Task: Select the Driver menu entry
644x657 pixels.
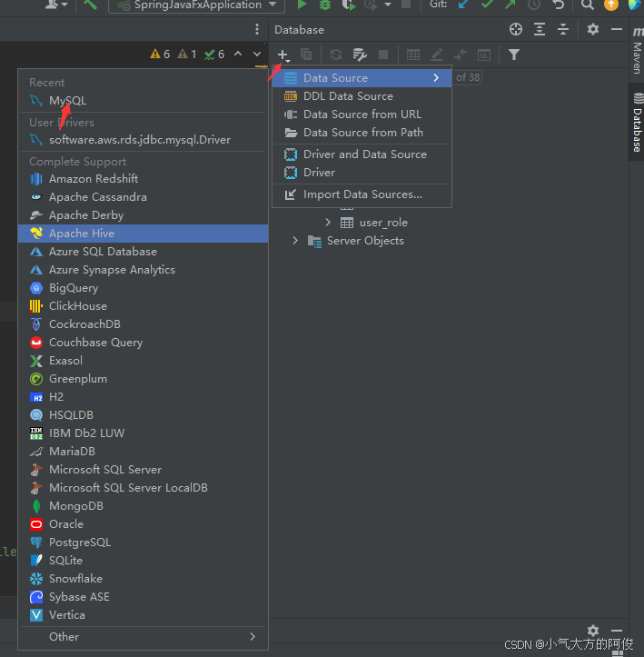Action: (x=362, y=173)
